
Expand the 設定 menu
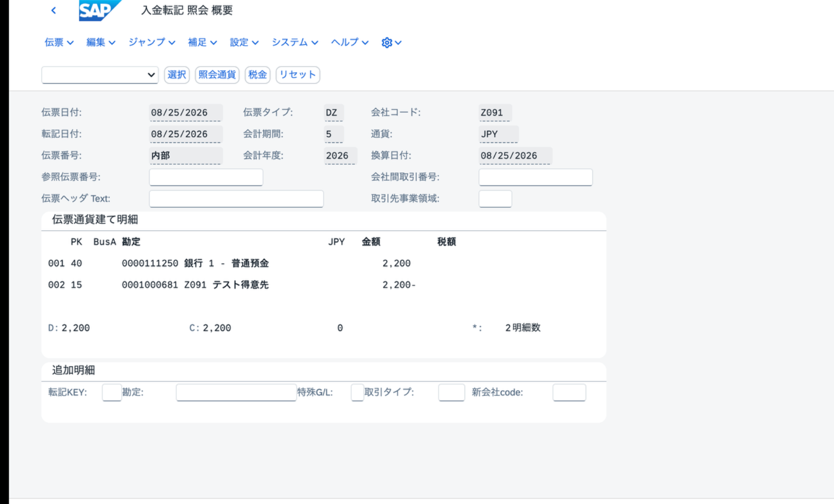(244, 43)
